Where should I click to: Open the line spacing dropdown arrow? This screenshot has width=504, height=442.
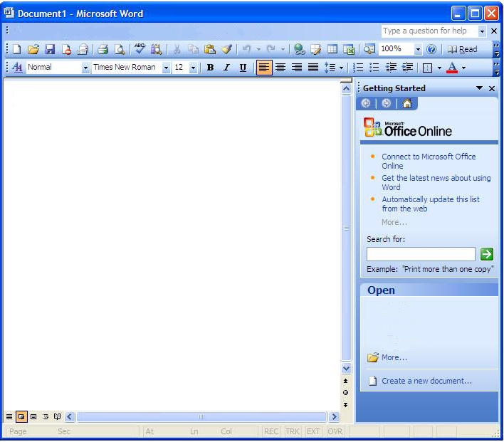[x=342, y=68]
